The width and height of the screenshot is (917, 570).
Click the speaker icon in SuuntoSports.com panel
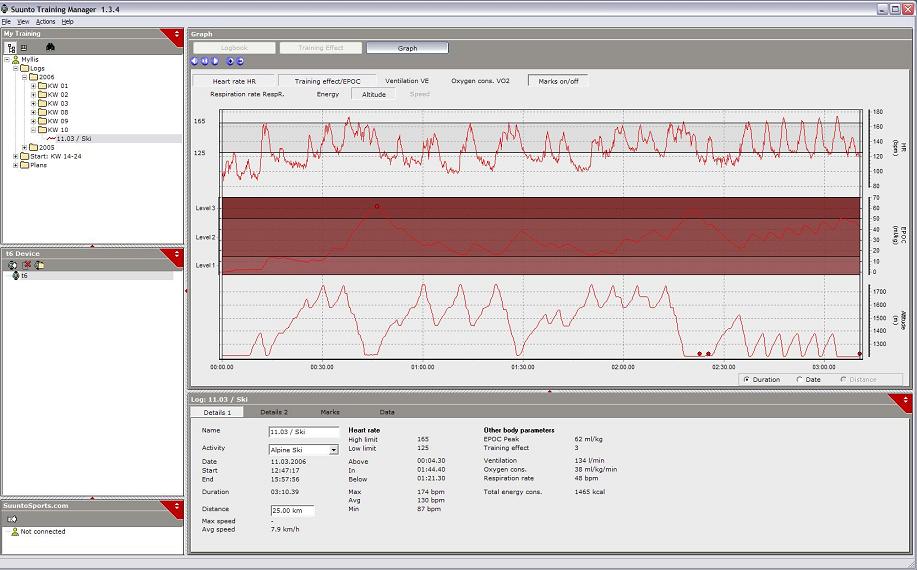pyautogui.click(x=13, y=521)
